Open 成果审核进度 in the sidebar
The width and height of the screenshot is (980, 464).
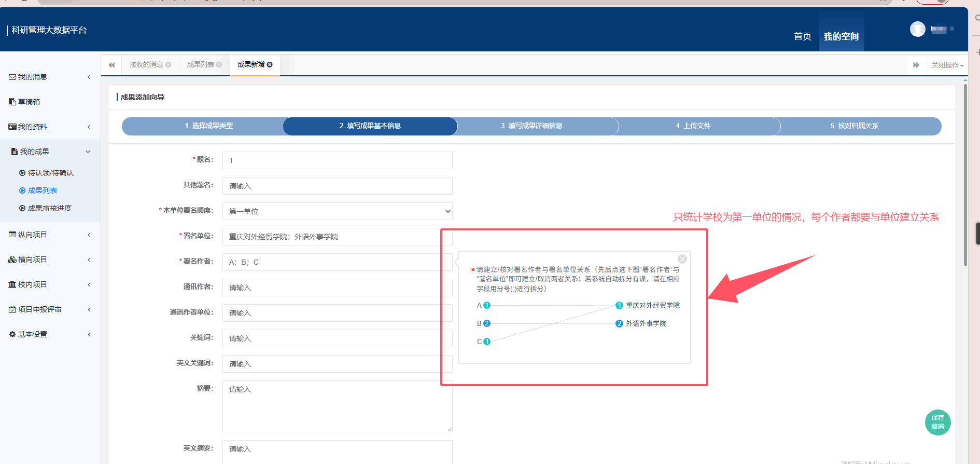pyautogui.click(x=50, y=208)
